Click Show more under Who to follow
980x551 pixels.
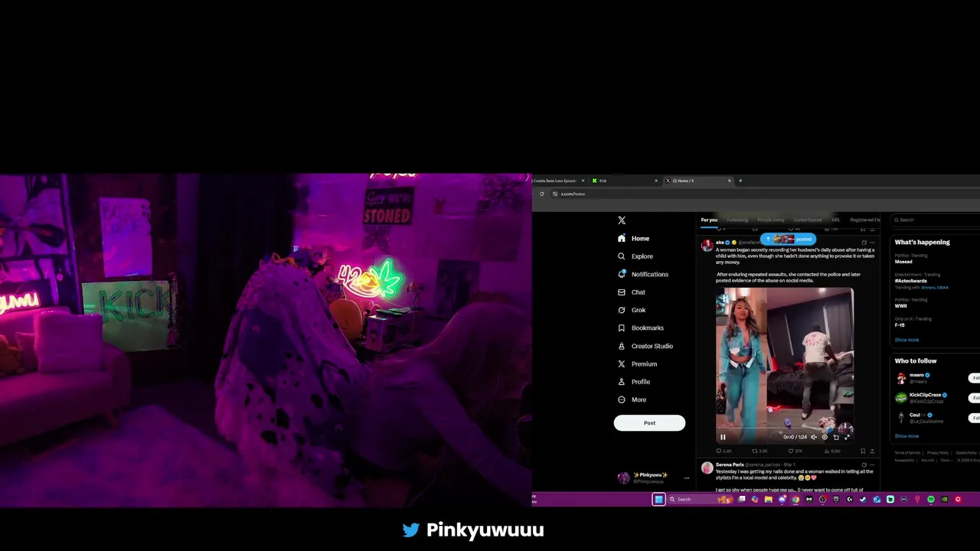(906, 436)
